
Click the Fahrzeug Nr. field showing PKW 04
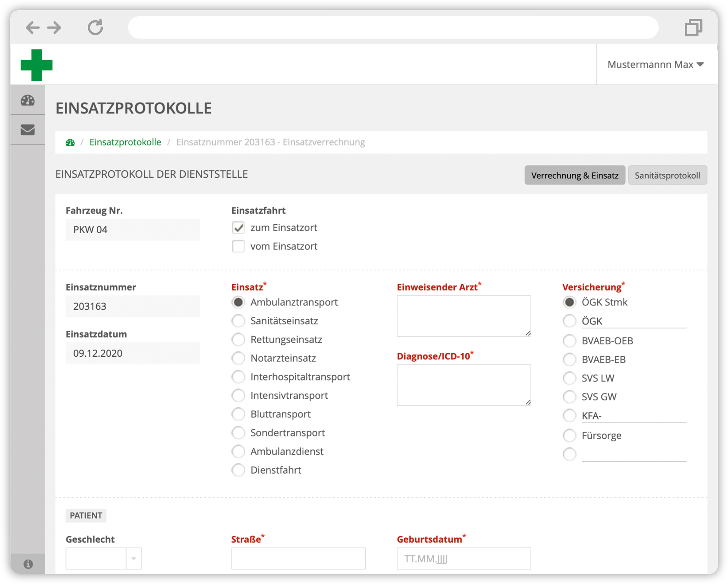pyautogui.click(x=133, y=230)
